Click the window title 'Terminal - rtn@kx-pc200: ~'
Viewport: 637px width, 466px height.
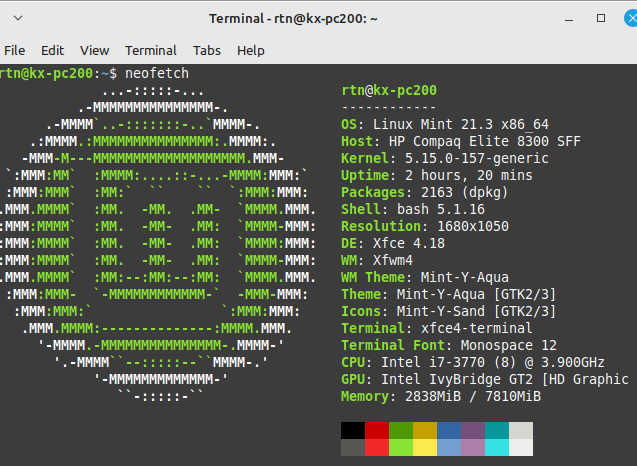pos(293,19)
